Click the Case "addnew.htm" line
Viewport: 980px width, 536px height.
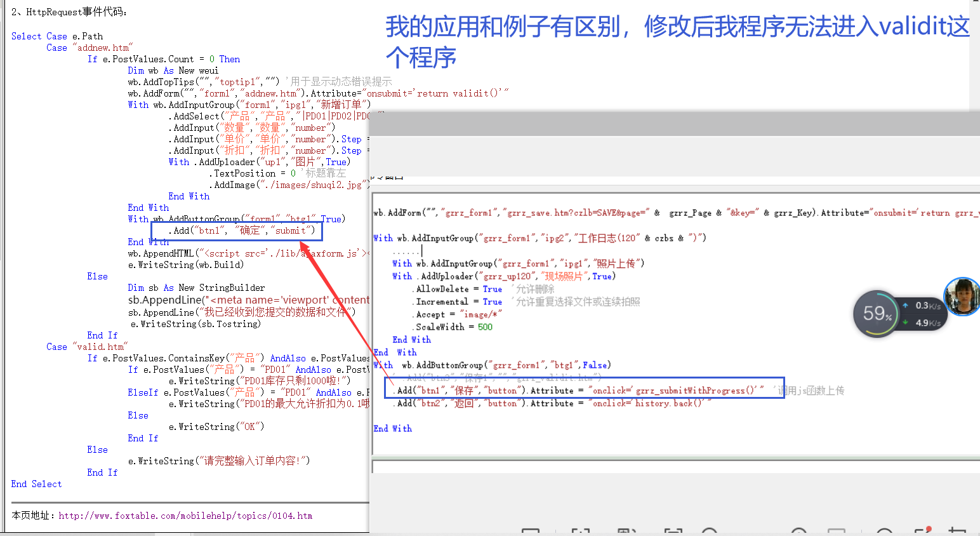tap(88, 48)
